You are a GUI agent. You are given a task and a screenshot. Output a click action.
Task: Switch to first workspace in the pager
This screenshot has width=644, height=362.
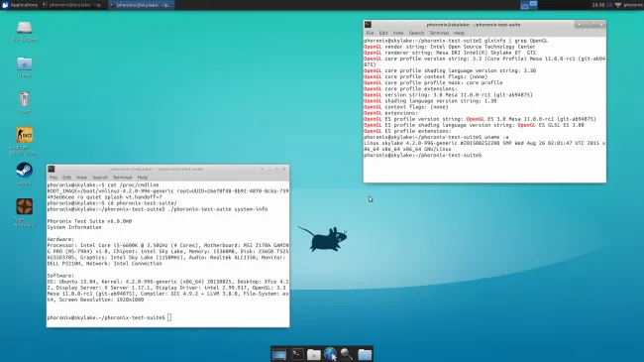[524, 5]
